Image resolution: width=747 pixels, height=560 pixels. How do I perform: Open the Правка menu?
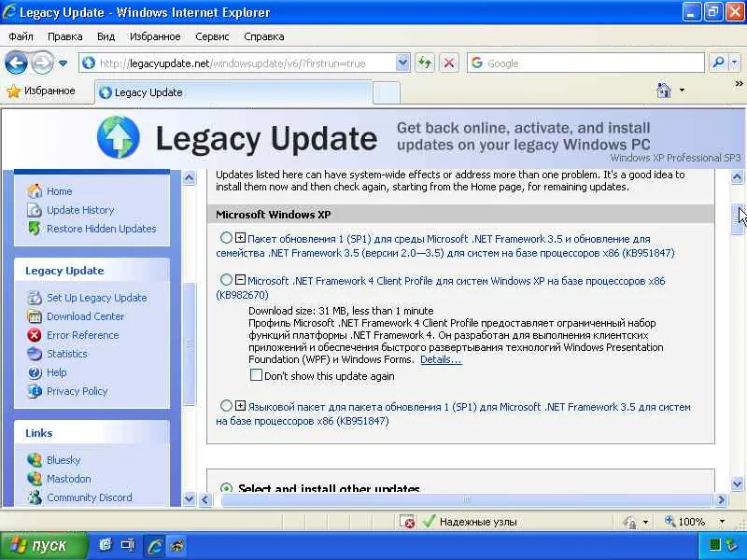pos(65,36)
